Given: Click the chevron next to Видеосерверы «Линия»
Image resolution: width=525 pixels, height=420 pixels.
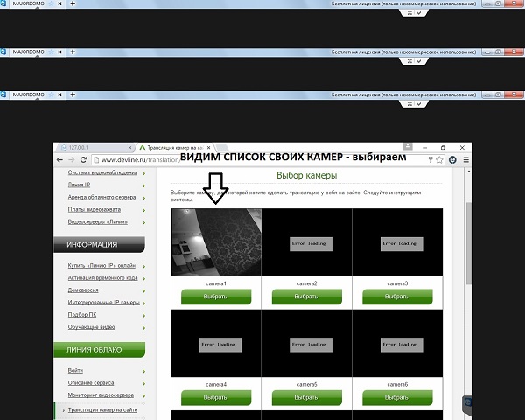Looking at the screenshot, I should (x=144, y=223).
